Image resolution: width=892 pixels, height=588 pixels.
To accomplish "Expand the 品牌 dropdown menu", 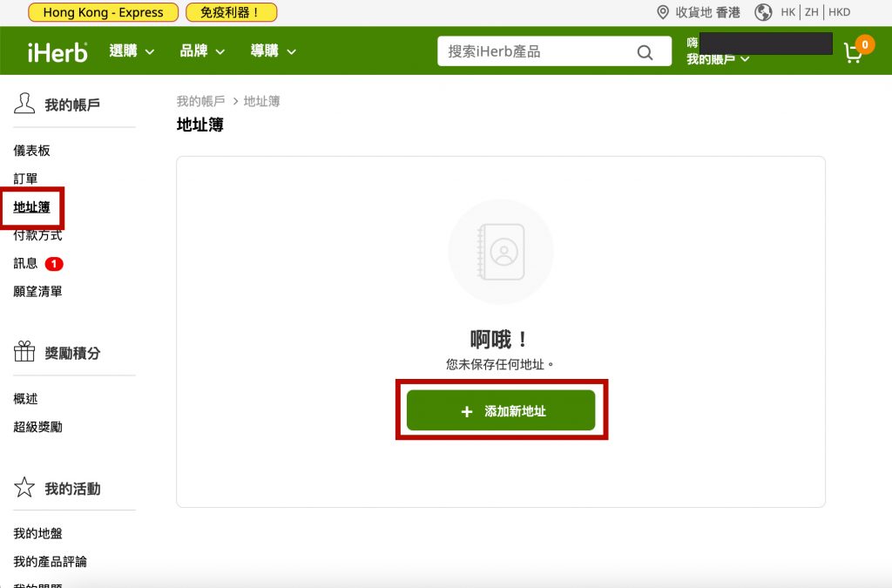I will 202,51.
